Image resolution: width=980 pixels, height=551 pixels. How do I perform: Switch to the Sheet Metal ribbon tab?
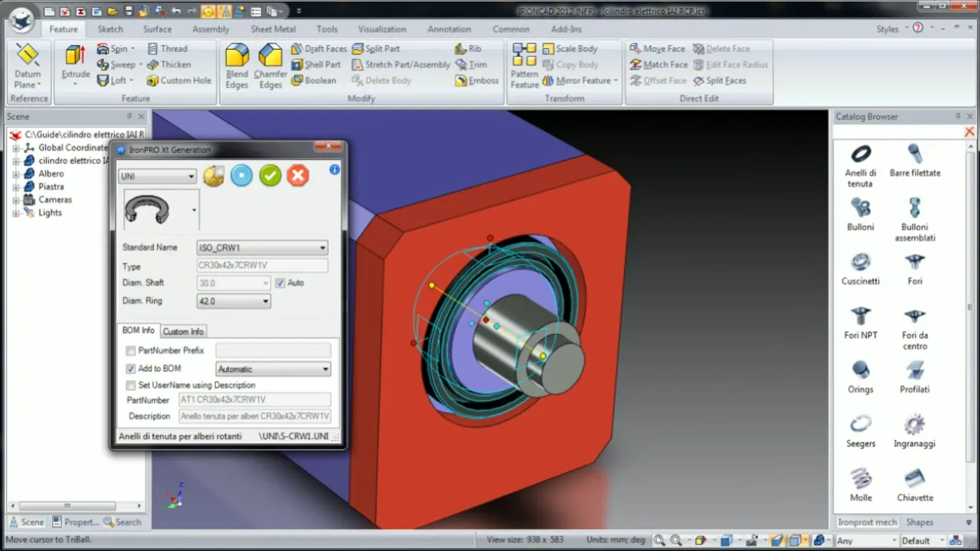click(x=273, y=29)
